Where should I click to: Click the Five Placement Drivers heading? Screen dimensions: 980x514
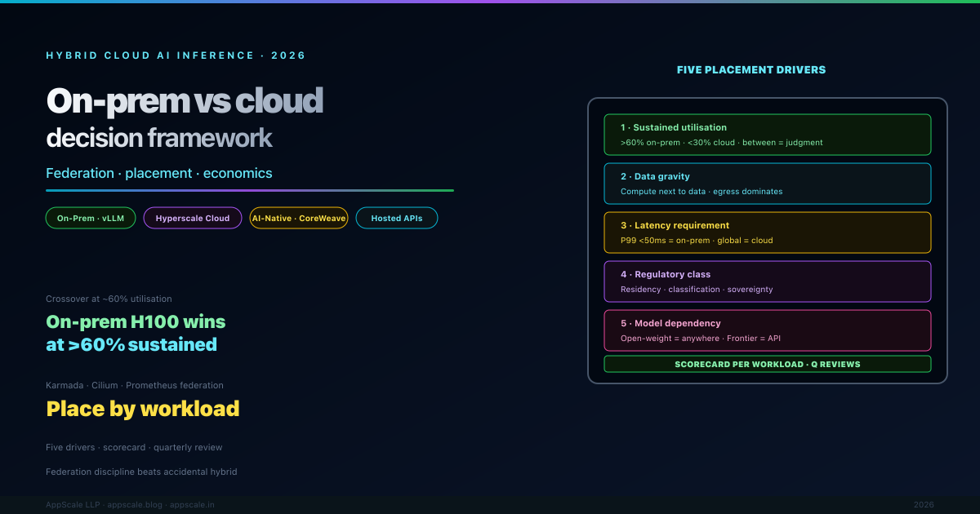pos(751,70)
